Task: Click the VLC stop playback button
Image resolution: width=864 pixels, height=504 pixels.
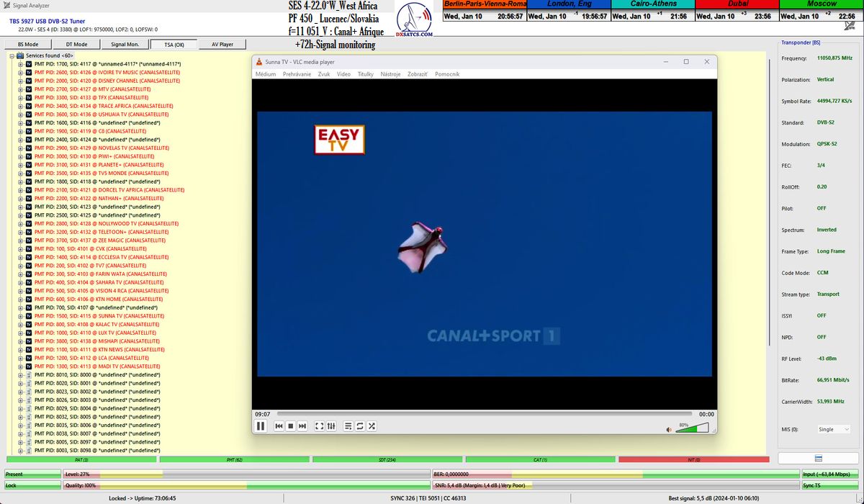Action: pyautogui.click(x=291, y=426)
